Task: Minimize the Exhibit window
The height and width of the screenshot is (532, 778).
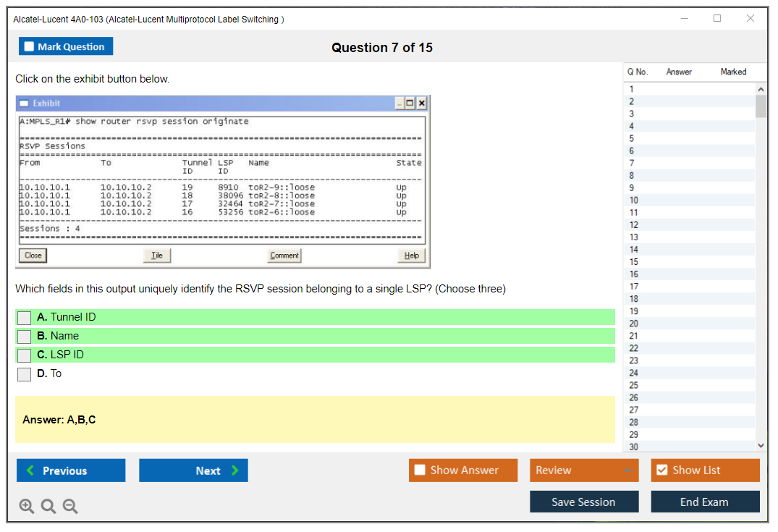Action: coord(400,104)
